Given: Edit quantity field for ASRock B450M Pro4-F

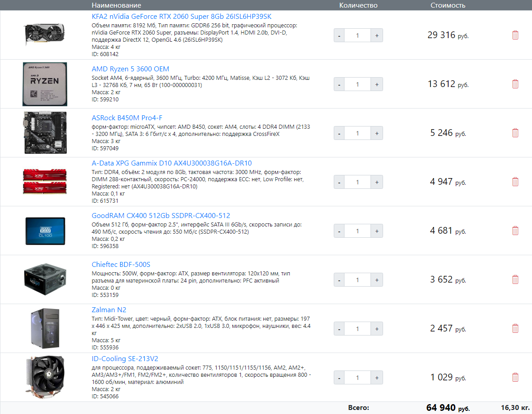Looking at the screenshot, I should pos(357,133).
